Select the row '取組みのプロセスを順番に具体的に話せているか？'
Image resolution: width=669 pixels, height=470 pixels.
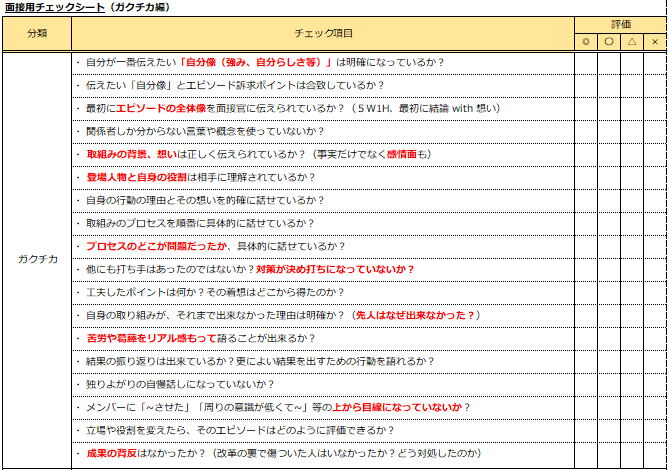323,224
